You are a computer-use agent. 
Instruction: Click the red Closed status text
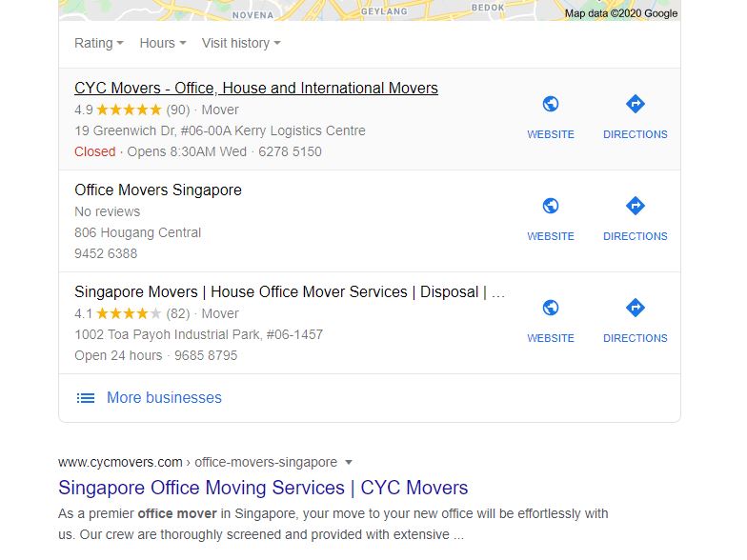tap(95, 152)
